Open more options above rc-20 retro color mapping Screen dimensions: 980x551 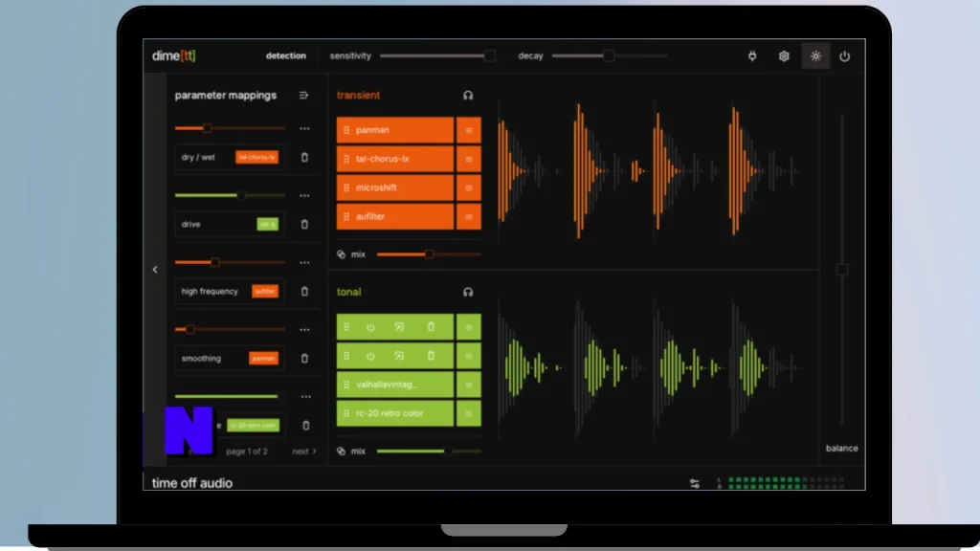tap(305, 397)
